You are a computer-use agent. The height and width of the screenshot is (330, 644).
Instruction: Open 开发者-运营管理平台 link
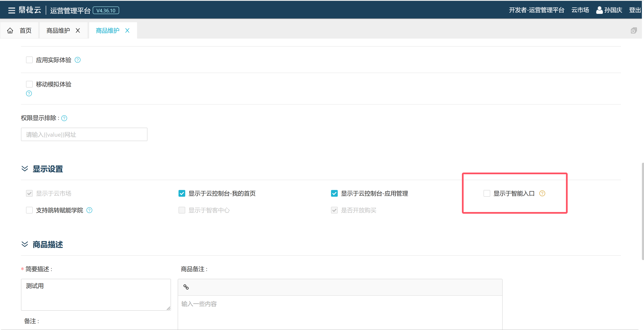point(537,10)
